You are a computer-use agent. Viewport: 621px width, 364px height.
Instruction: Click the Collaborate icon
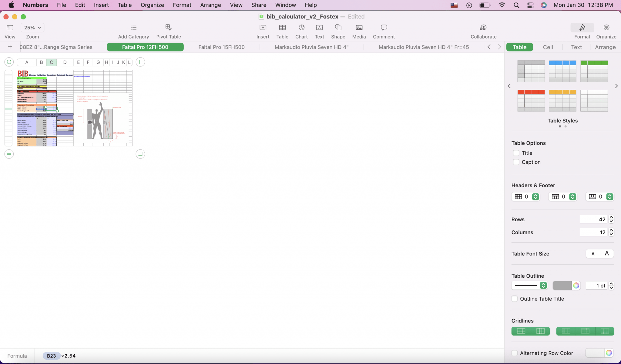483,28
